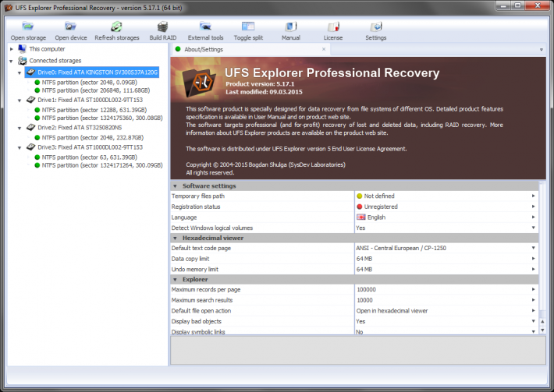554x392 pixels.
Task: Click Maximum search results arrow
Action: point(534,300)
